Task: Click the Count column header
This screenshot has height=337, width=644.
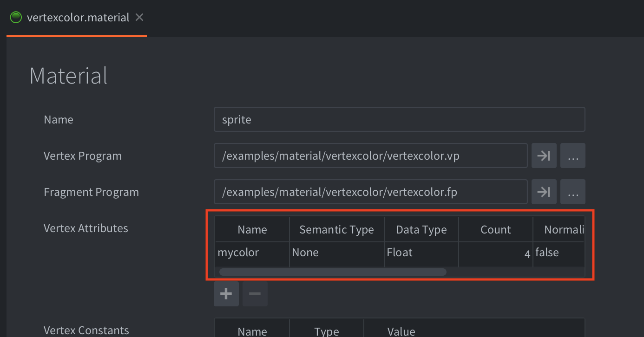Action: (496, 229)
